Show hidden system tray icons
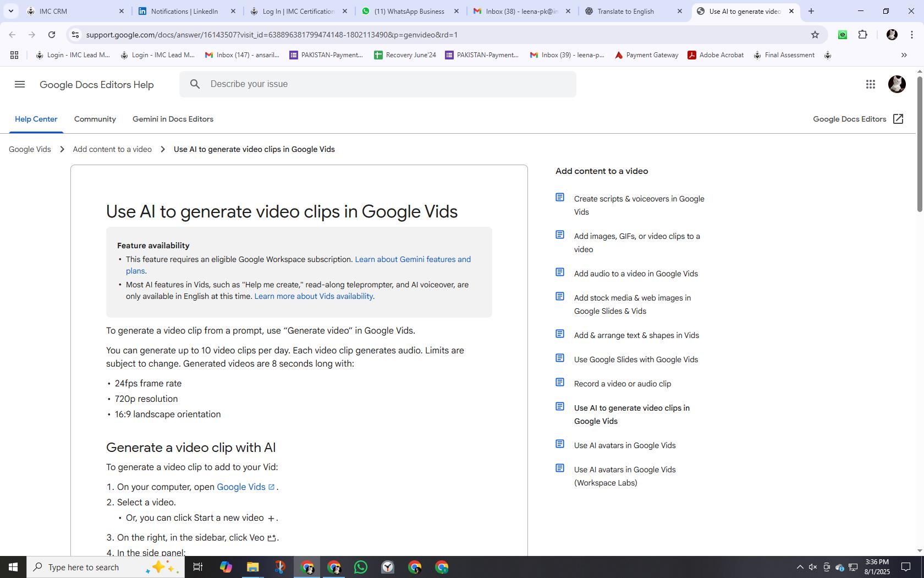 [x=800, y=567]
